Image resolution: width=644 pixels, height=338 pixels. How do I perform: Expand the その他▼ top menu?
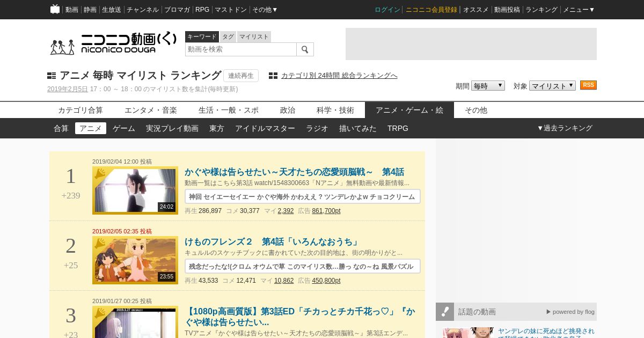pos(265,10)
